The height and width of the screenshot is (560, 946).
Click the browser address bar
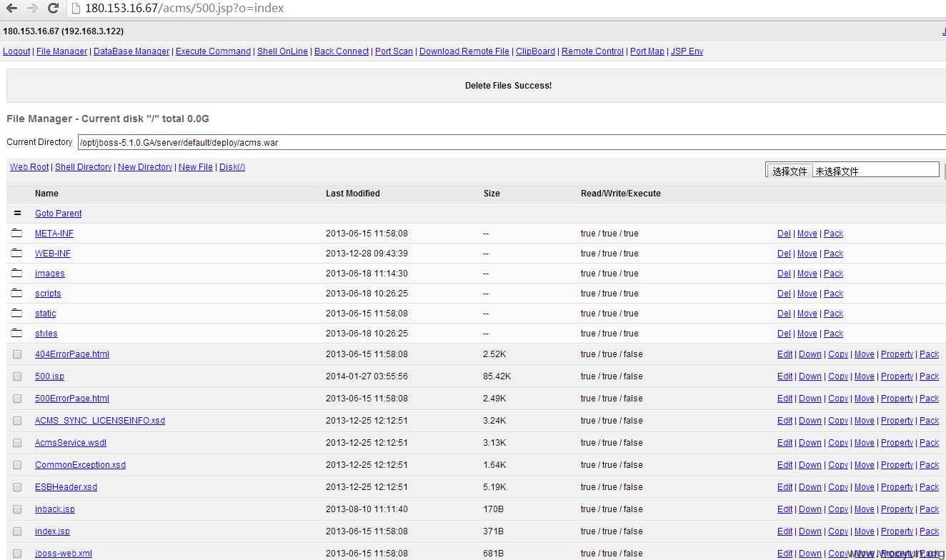click(x=507, y=9)
